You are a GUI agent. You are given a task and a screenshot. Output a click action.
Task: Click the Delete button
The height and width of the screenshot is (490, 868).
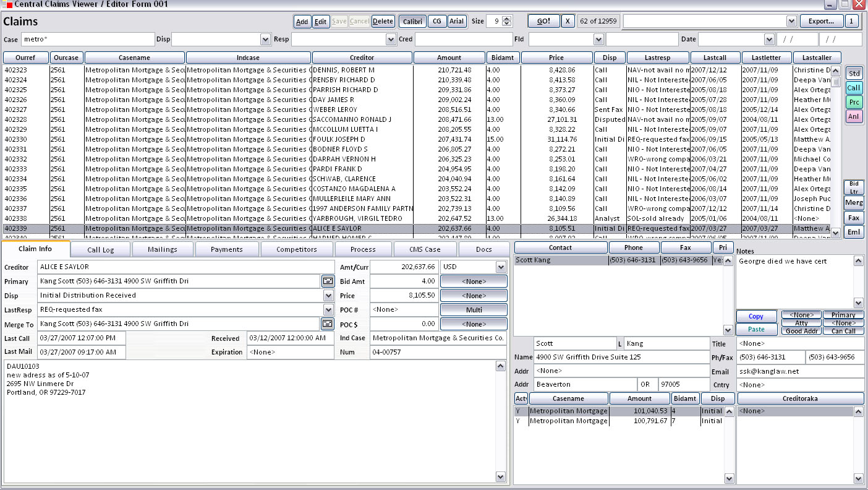pos(383,21)
